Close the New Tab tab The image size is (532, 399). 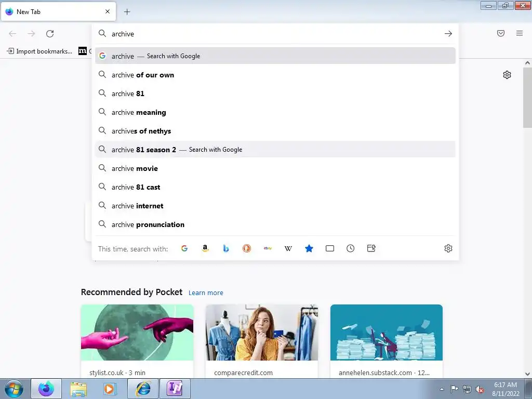pyautogui.click(x=108, y=11)
